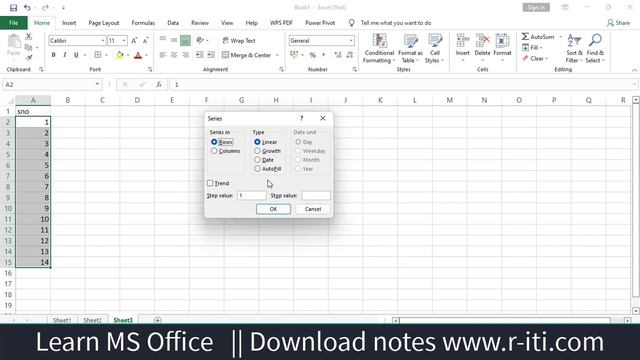Enable the Trend checkbox
Image resolution: width=640 pixels, height=360 pixels.
coord(210,183)
